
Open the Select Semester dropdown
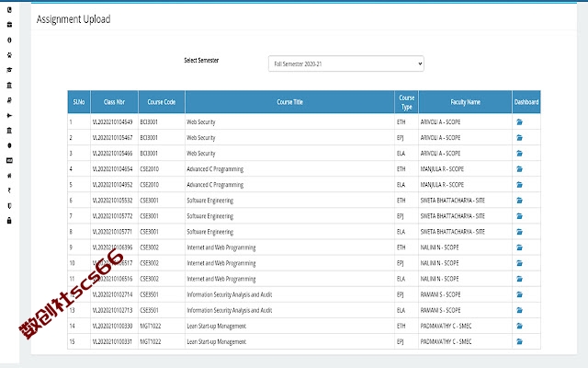346,63
